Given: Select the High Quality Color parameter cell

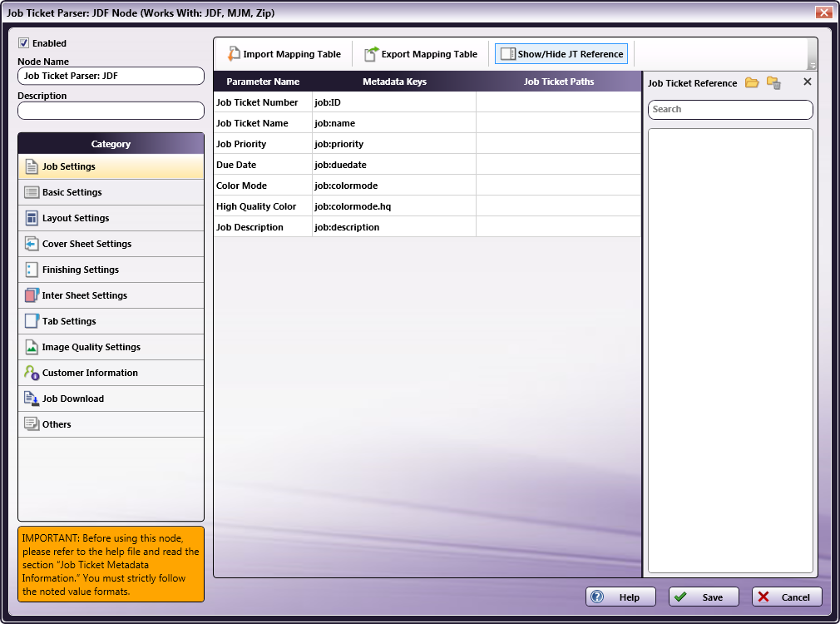Looking at the screenshot, I should (x=263, y=206).
